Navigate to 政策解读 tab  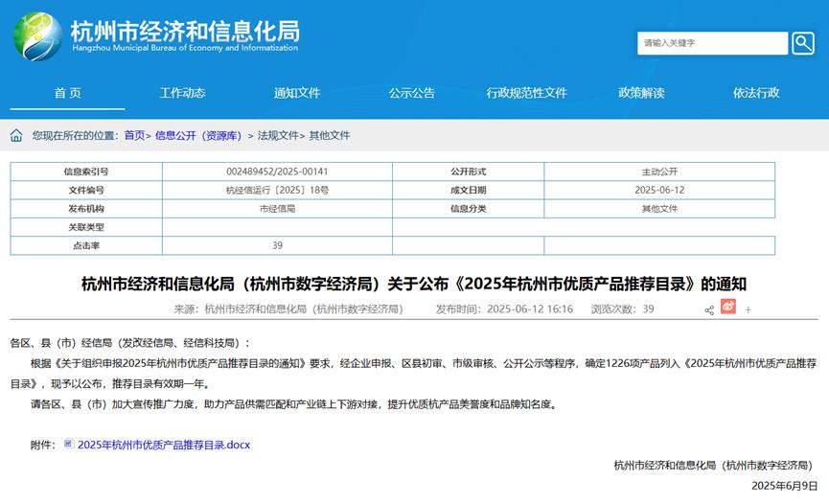642,93
